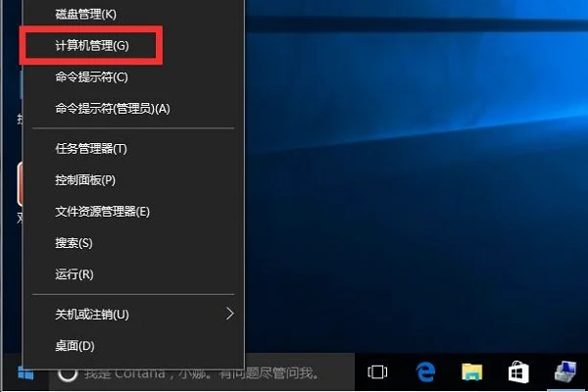Open 命令提示符(管理员)(A) entry
Screen dimensions: 588x392
pyautogui.click(x=133, y=109)
